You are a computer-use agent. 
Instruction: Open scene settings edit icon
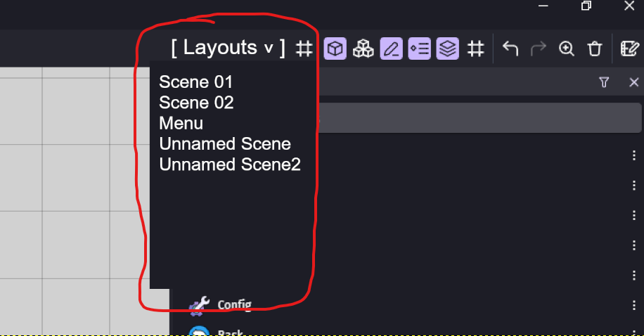coord(629,49)
